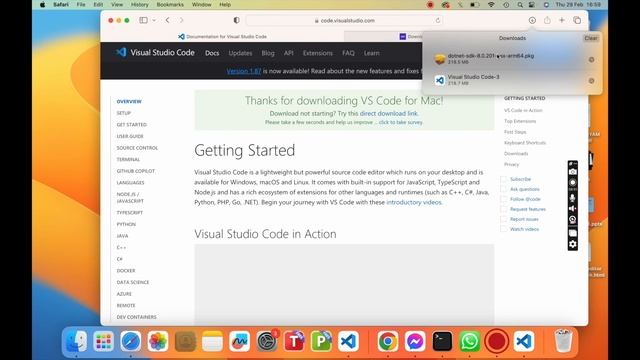
Task: Jump to Keyboard Shortcuts section link
Action: click(x=524, y=143)
